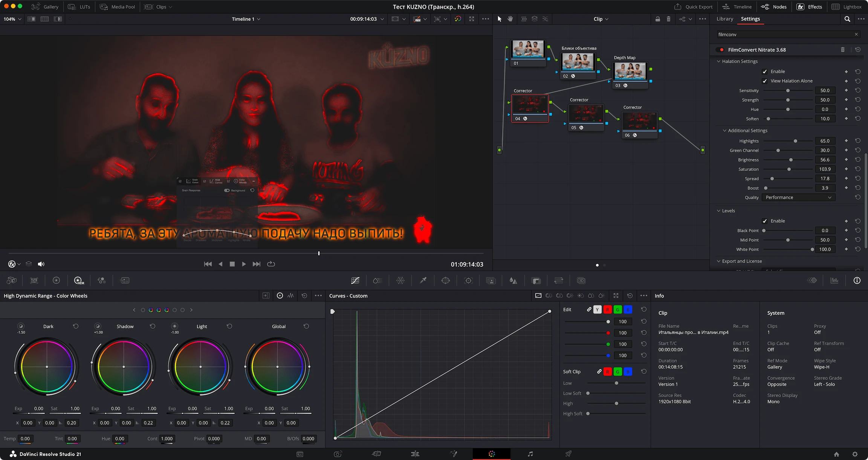Collapse the Halation Settings section
This screenshot has width=868, height=460.
coord(718,61)
